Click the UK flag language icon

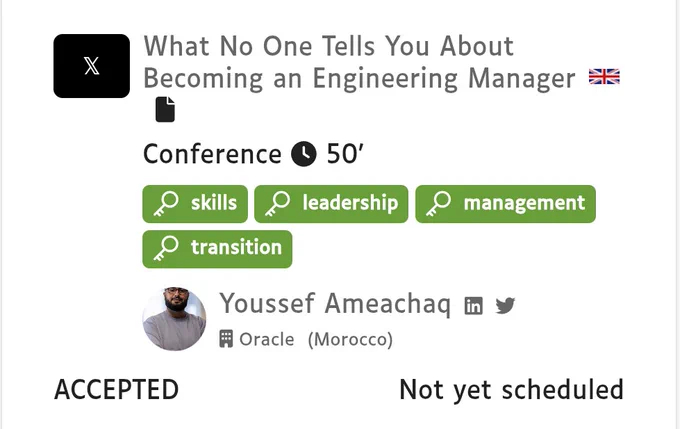pos(604,77)
